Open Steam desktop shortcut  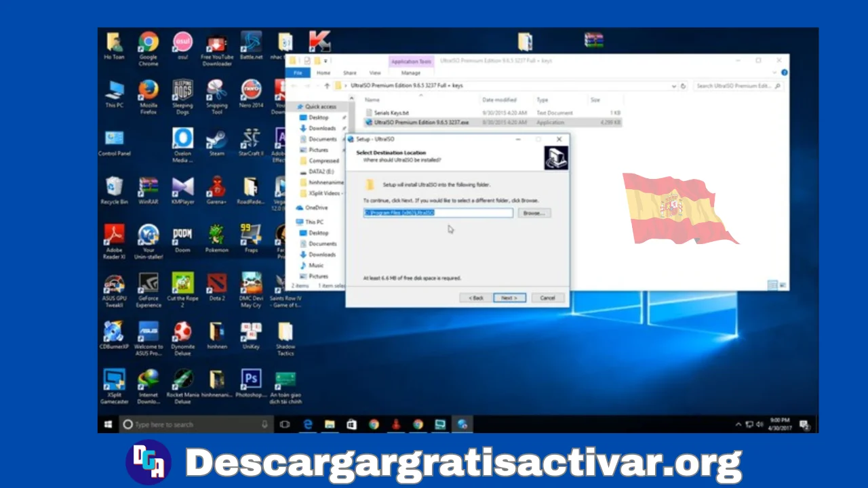coord(217,143)
